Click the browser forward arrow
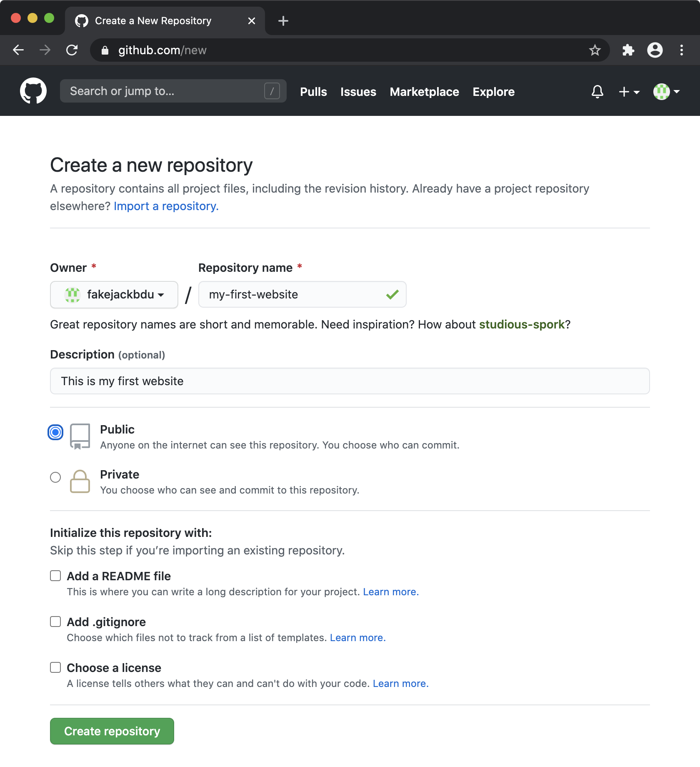 45,50
